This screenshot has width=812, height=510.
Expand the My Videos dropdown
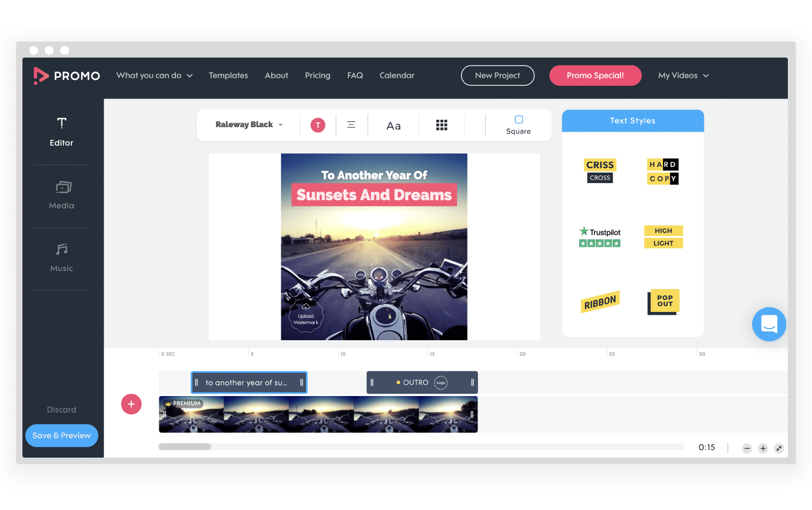tap(683, 75)
